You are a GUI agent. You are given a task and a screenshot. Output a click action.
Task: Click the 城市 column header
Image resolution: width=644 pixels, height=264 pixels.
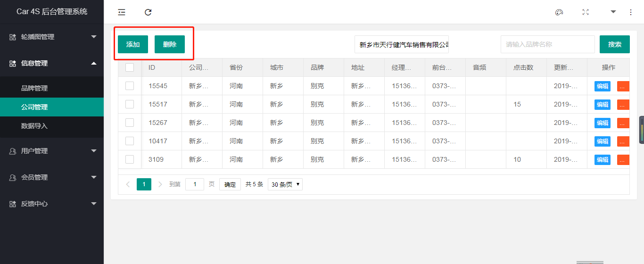283,67
